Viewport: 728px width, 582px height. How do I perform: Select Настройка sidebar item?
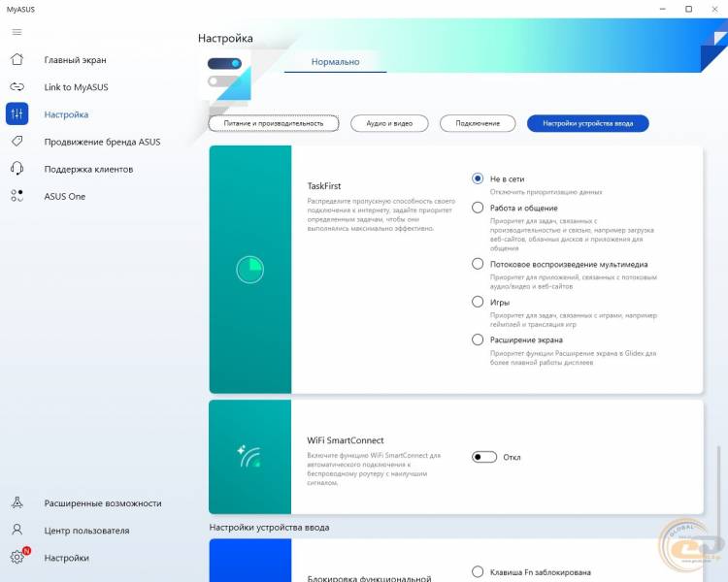66,114
